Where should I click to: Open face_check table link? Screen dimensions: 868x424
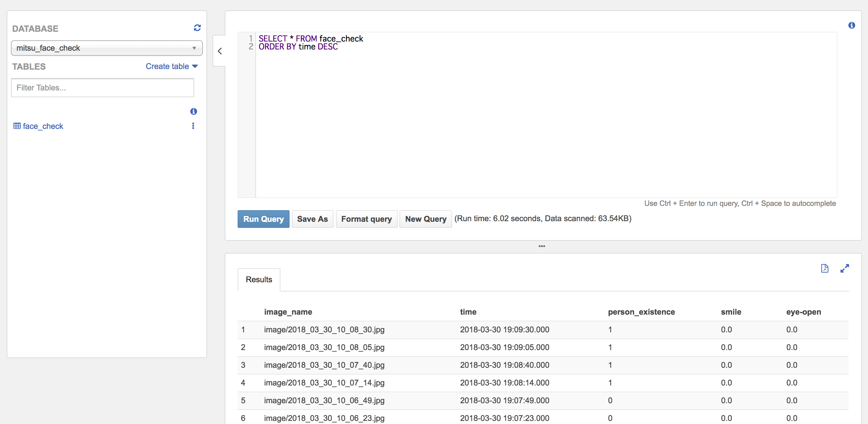point(43,126)
